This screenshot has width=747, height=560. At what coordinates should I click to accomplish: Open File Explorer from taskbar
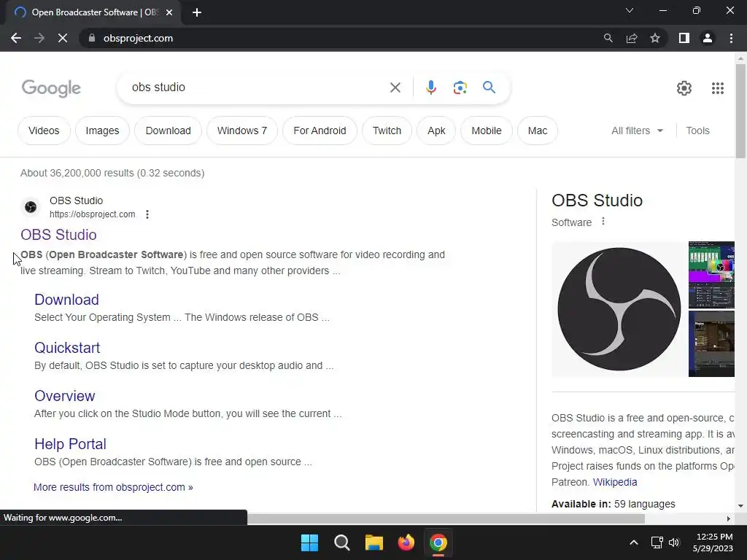click(x=374, y=542)
